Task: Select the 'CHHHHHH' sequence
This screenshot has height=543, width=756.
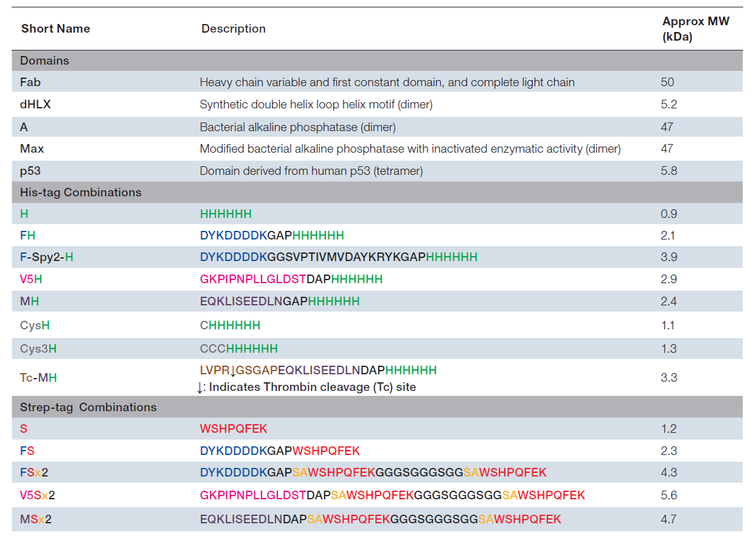Action: (x=230, y=326)
